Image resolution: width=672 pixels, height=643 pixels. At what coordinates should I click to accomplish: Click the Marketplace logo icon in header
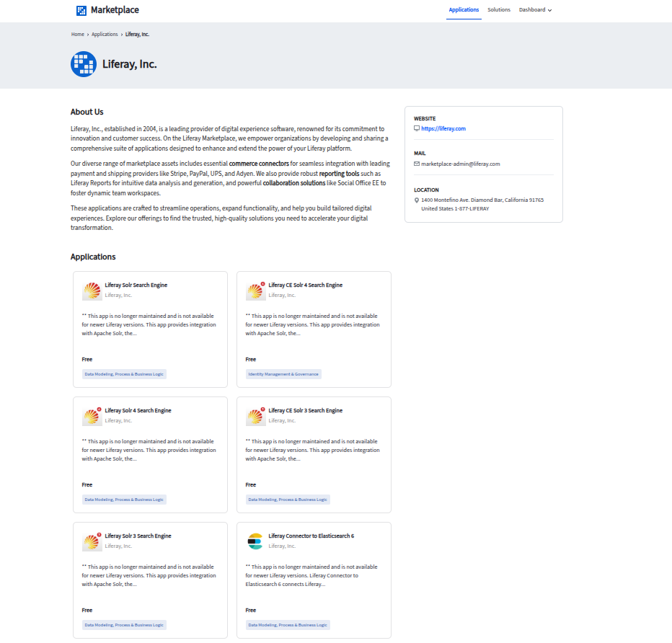pos(81,10)
